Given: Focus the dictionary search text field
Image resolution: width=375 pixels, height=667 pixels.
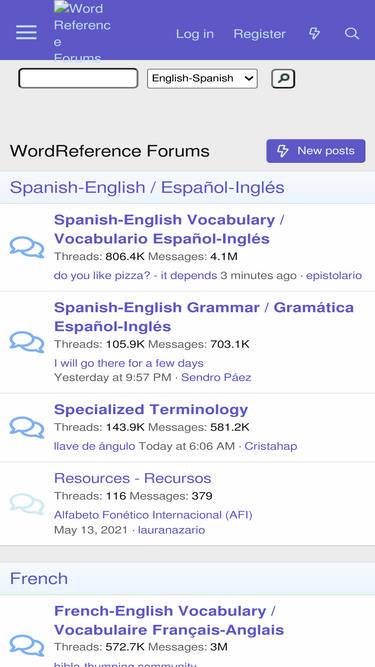Looking at the screenshot, I should [78, 78].
